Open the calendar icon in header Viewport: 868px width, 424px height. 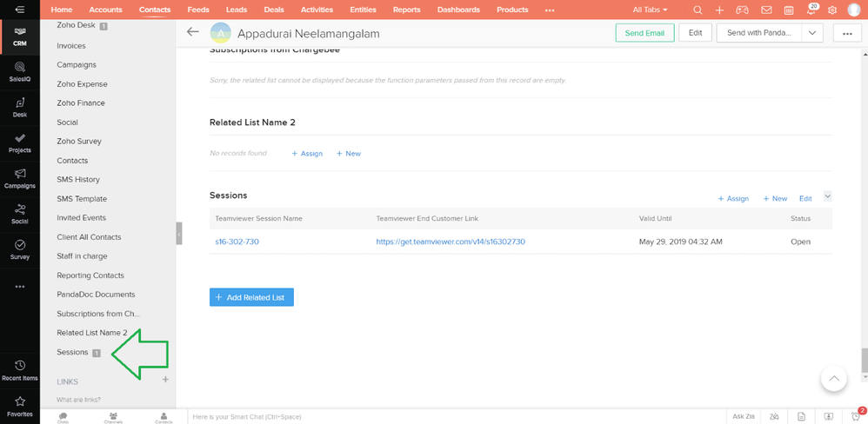pos(788,10)
